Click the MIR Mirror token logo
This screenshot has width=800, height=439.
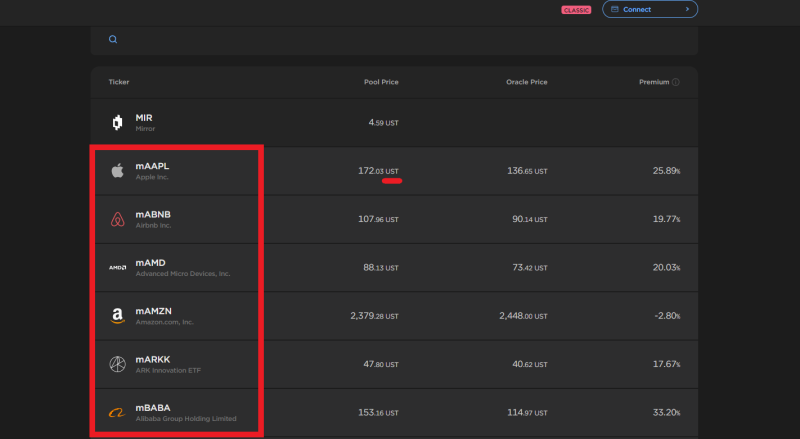(117, 123)
